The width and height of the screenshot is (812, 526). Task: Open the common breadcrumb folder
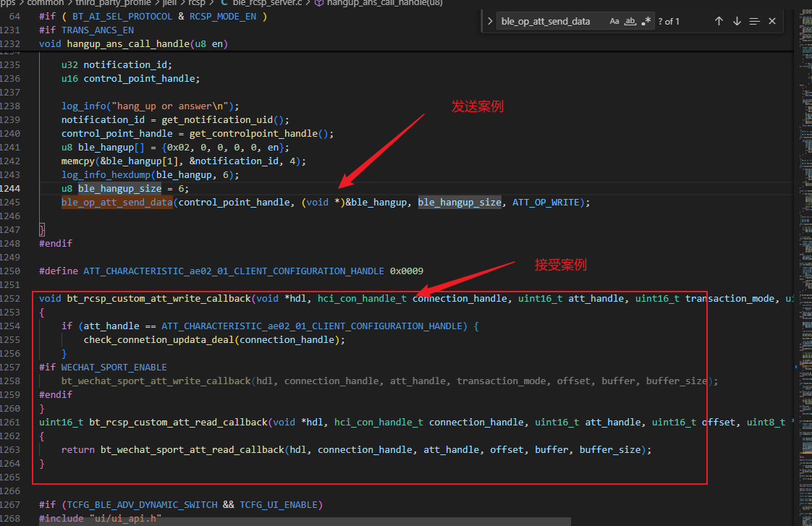46,3
